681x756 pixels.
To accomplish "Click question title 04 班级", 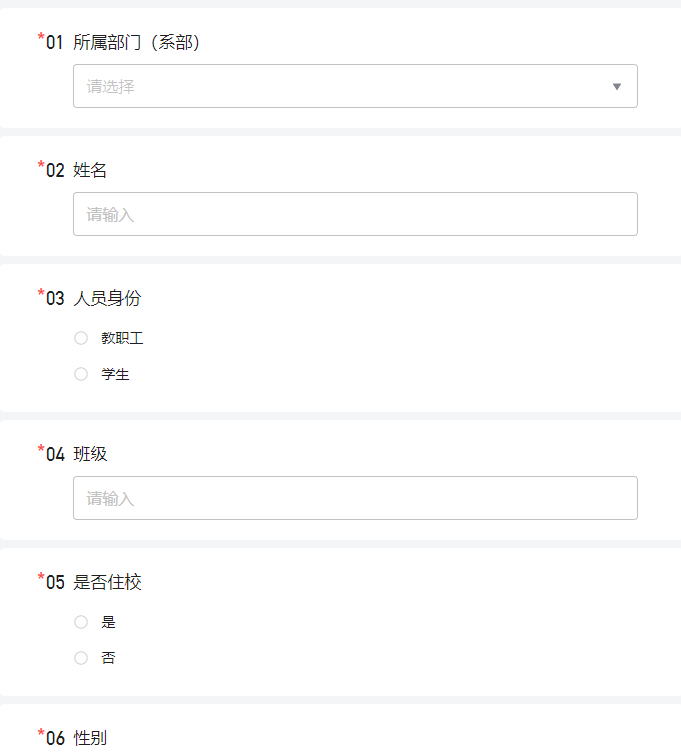I will point(76,454).
